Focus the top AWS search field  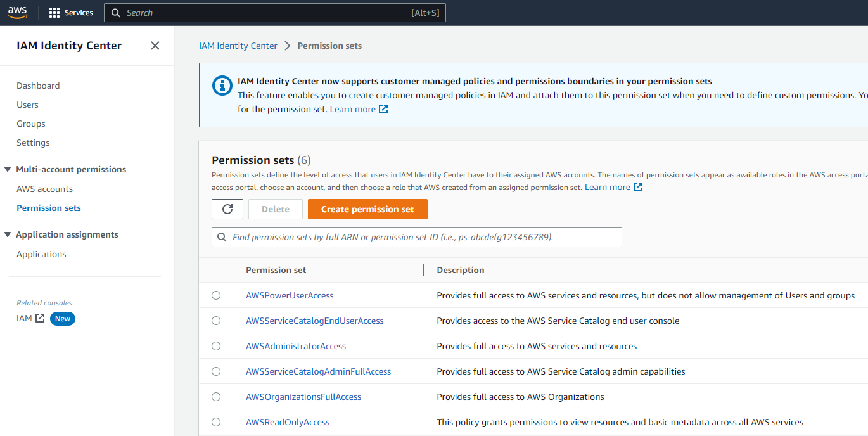(x=275, y=13)
